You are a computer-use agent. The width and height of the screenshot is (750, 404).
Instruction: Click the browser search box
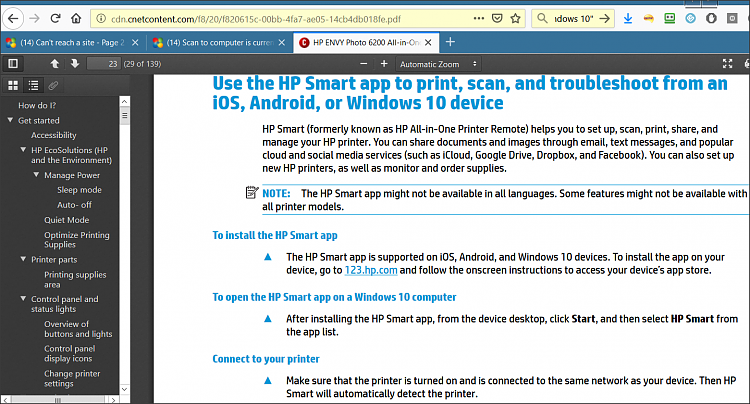(x=573, y=19)
